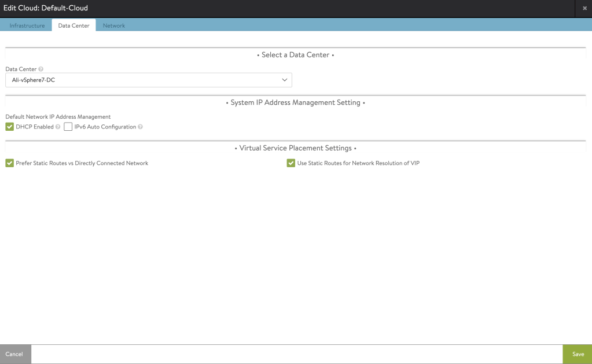Click the Default Network IP Address Management label
The height and width of the screenshot is (364, 592).
tap(58, 117)
